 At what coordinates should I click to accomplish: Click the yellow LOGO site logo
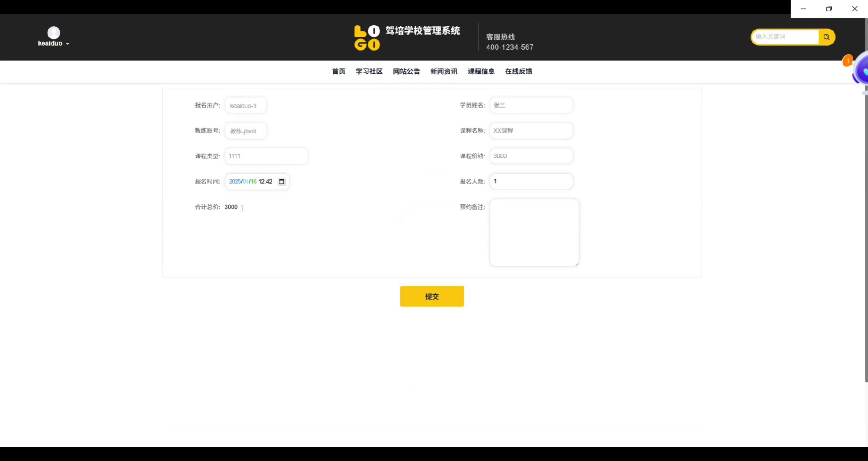[367, 38]
